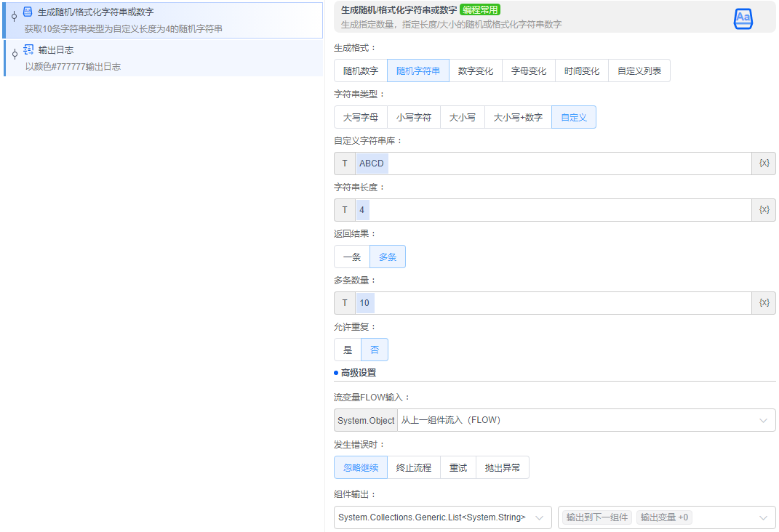Select 大小写+数字 under 字符串类型

tap(518, 117)
